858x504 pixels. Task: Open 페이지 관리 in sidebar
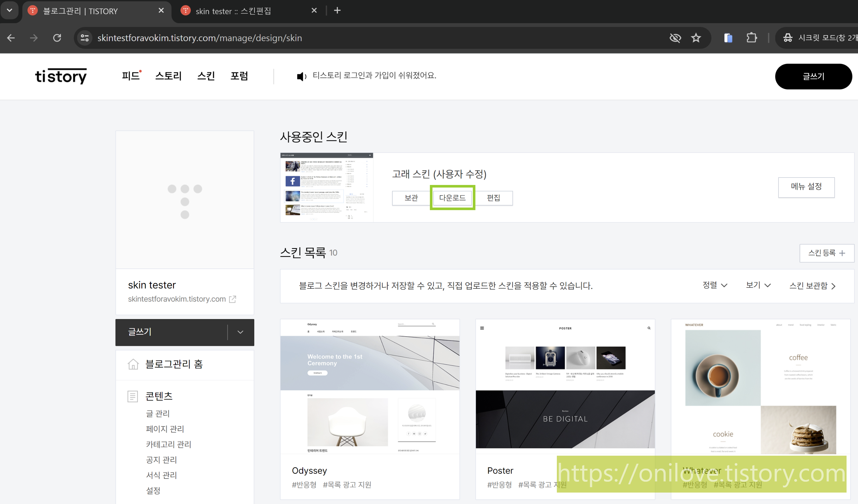tap(165, 429)
